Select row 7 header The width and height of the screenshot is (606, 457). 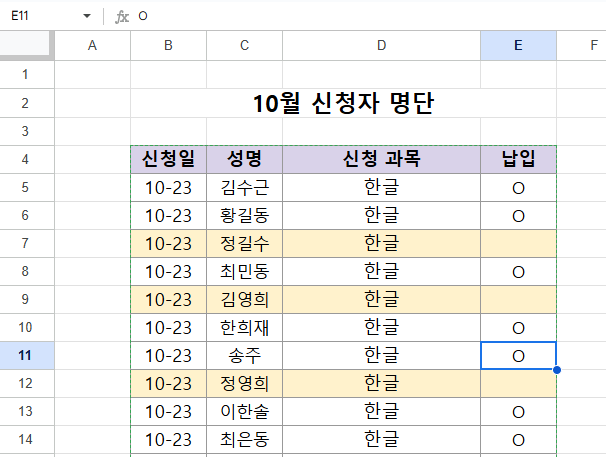(27, 243)
